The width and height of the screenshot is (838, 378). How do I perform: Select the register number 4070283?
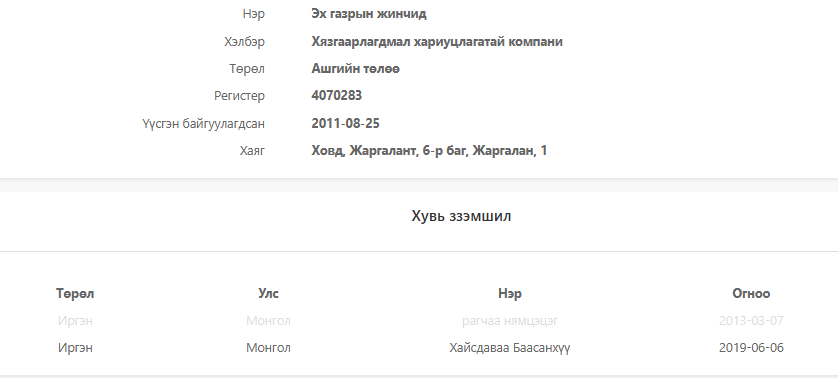(337, 96)
